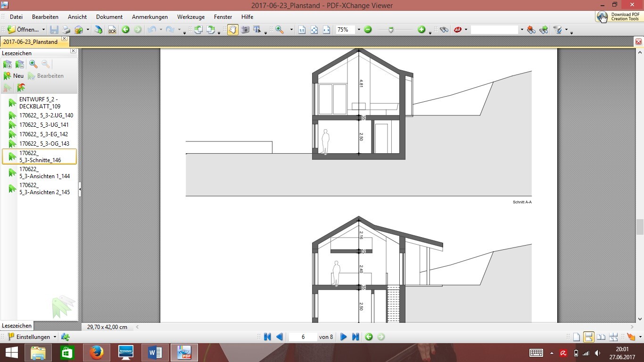644x362 pixels.
Task: Click green zoom out minus button
Action: point(368,30)
